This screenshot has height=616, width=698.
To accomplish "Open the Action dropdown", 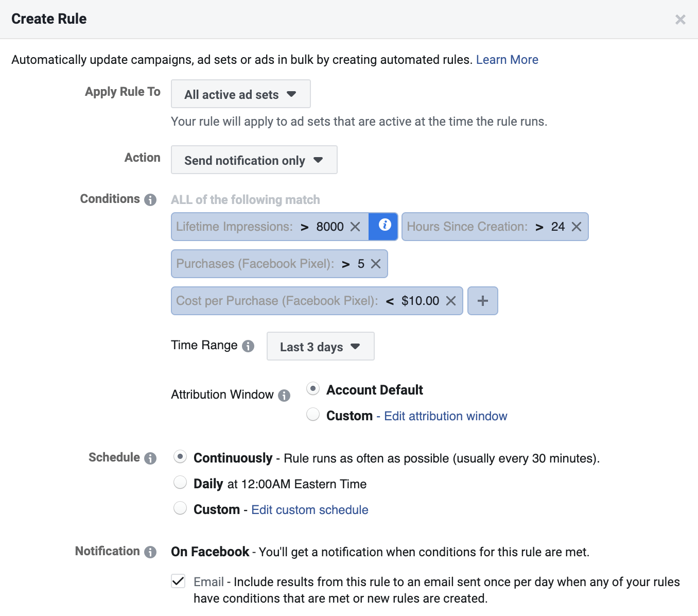I will [254, 160].
